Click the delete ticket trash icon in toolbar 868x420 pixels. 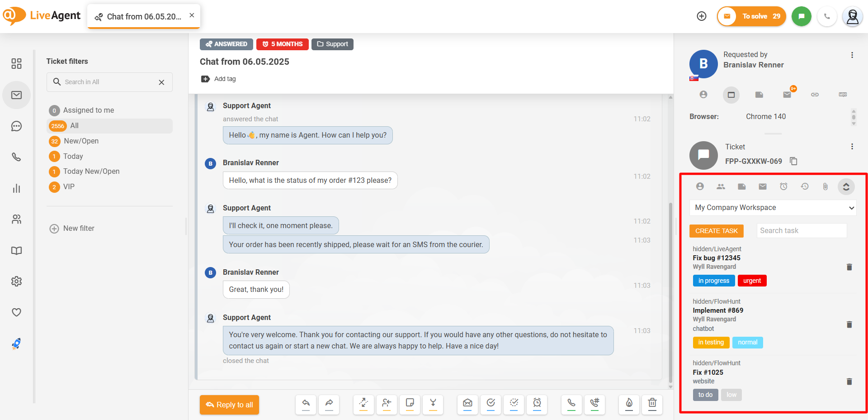click(x=652, y=404)
